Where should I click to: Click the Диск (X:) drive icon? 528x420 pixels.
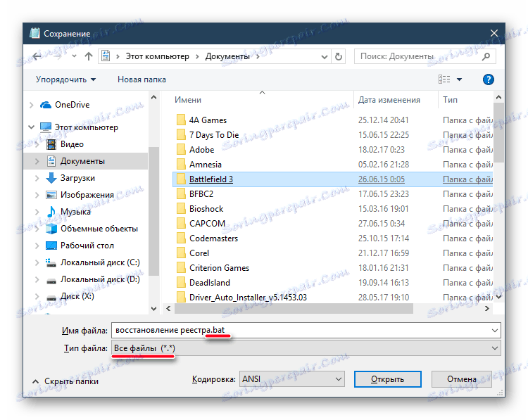pyautogui.click(x=51, y=298)
